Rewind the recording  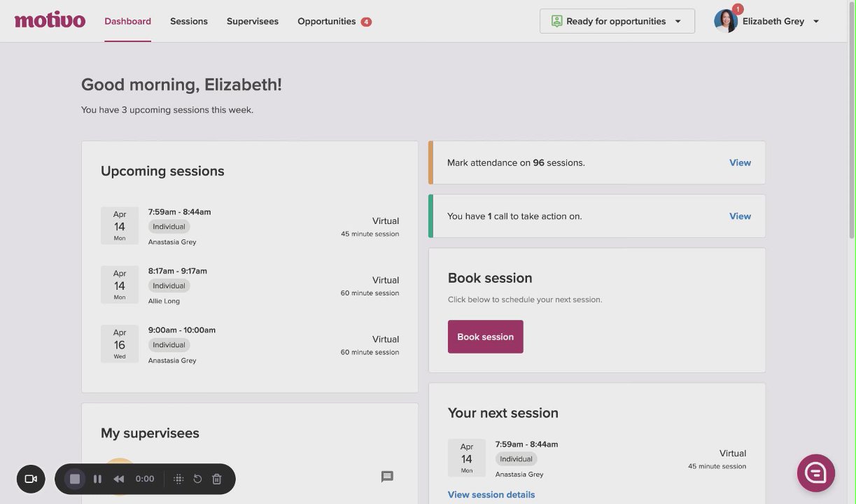point(119,479)
